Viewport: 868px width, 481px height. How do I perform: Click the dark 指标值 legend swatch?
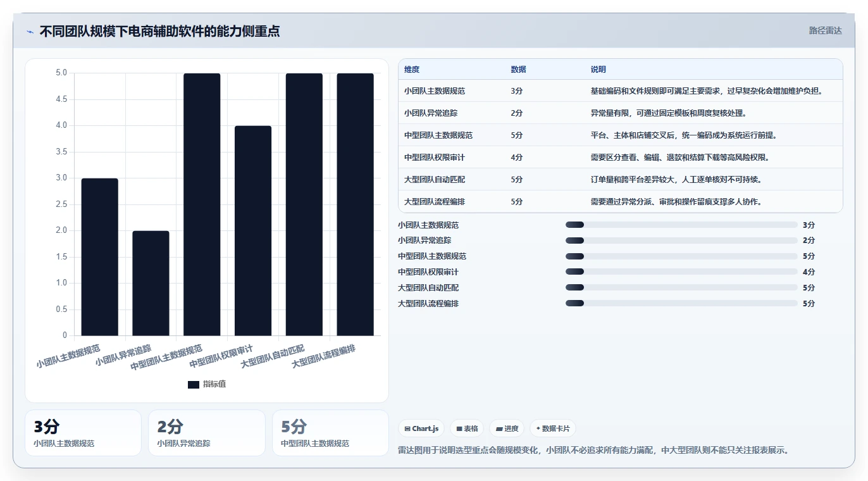tap(194, 384)
